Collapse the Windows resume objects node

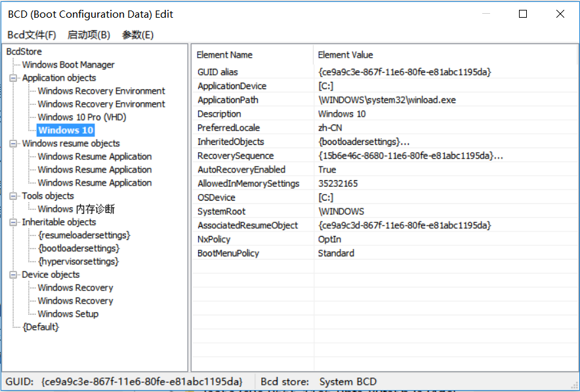tap(13, 144)
